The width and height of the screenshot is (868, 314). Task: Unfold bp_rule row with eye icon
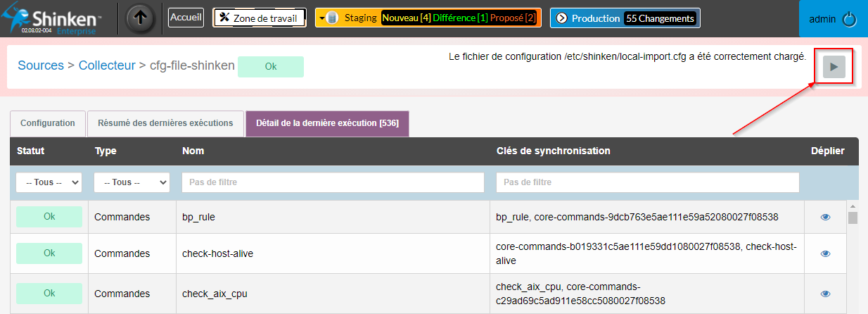pyautogui.click(x=825, y=218)
